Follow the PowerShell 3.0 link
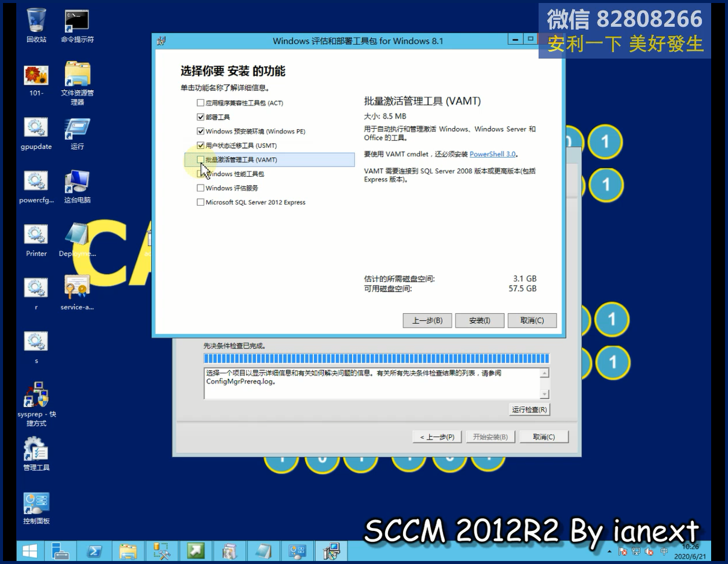The image size is (728, 564). coord(493,155)
